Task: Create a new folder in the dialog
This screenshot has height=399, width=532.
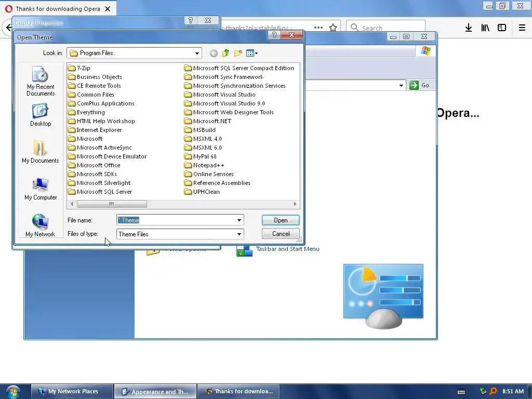Action: pos(238,53)
